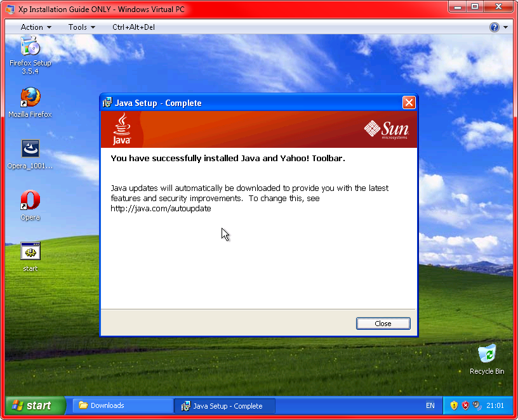
Task: Click the Windows Virtual PC title bar icon
Action: click(10, 10)
